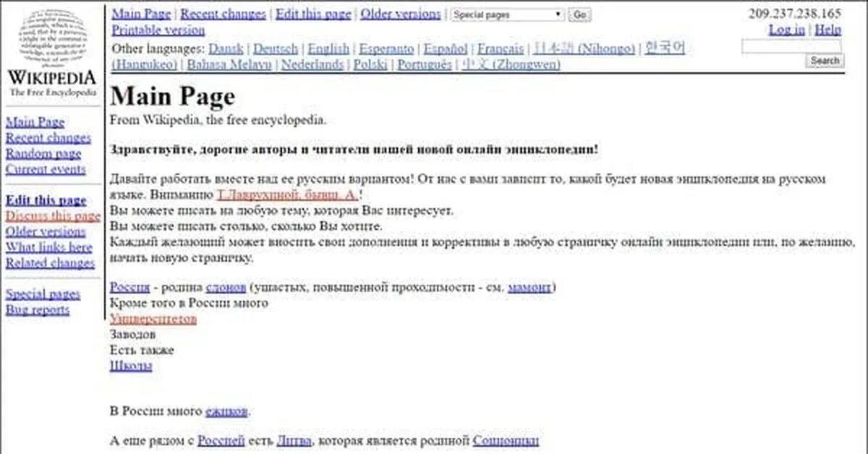Screen dimensions: 868x454
Task: Open Recent changes in top bar
Action: pos(224,14)
